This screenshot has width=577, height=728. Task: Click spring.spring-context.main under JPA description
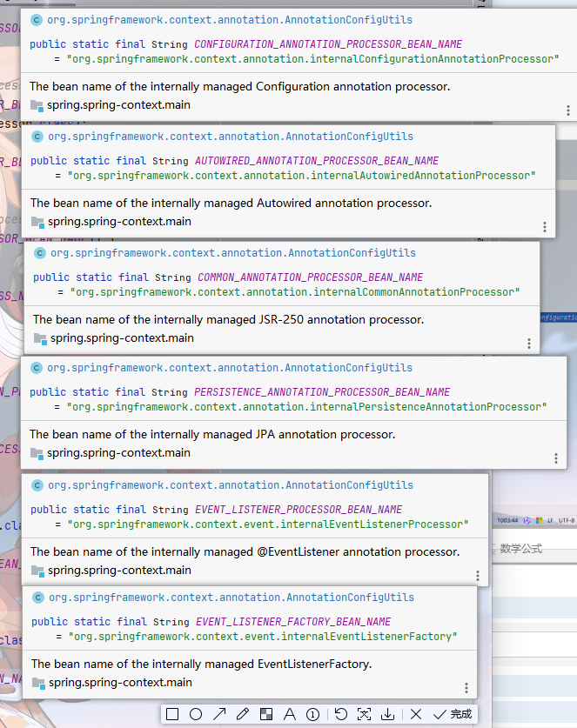[118, 452]
